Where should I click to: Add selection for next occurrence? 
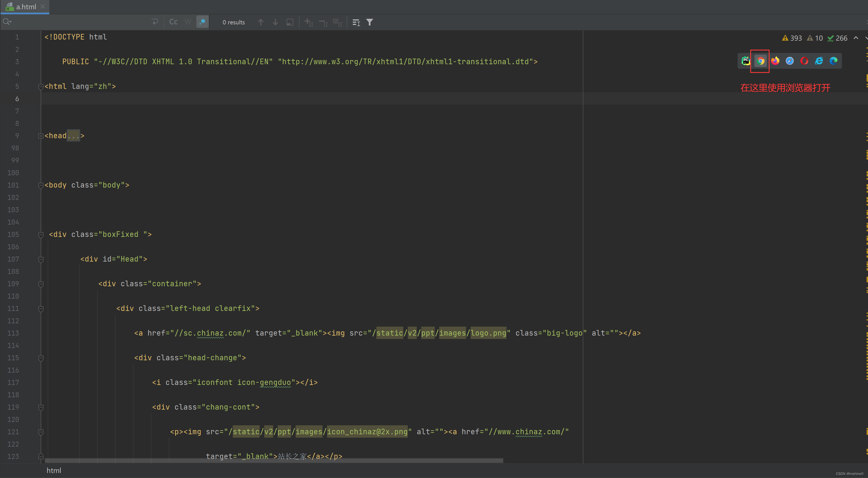(x=309, y=22)
